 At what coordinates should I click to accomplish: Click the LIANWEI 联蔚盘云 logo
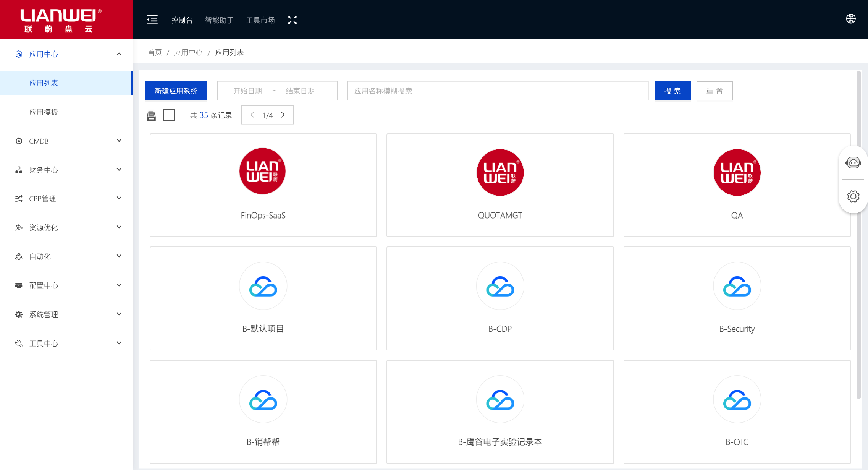(x=61, y=21)
